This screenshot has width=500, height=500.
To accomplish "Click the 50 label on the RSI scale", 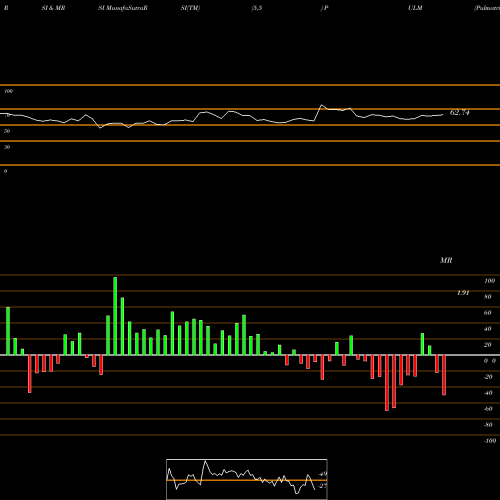I will pyautogui.click(x=7, y=131).
